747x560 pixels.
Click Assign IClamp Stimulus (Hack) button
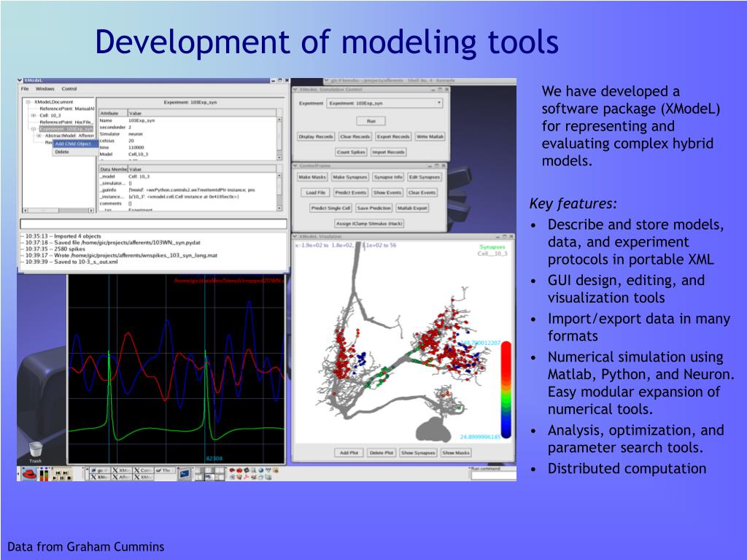click(369, 223)
